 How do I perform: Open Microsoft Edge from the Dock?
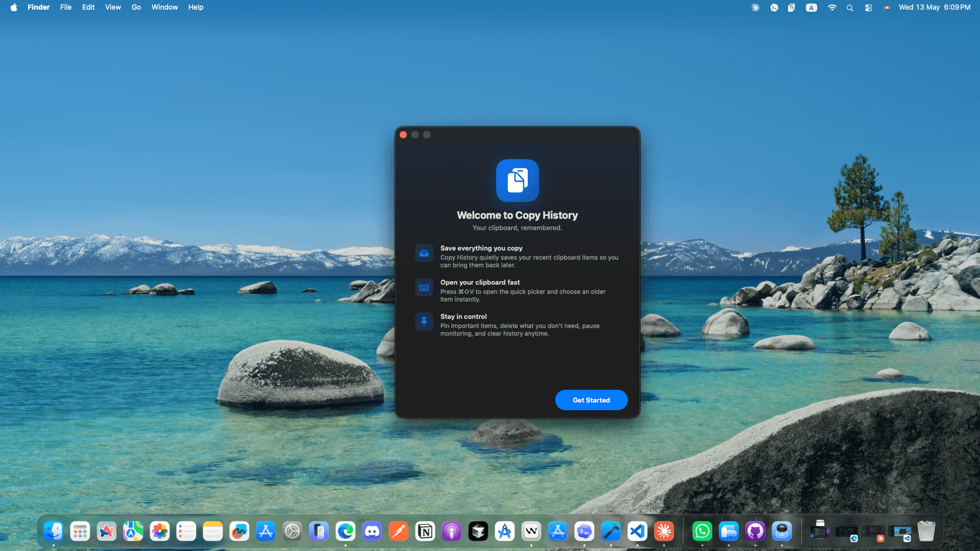[346, 532]
